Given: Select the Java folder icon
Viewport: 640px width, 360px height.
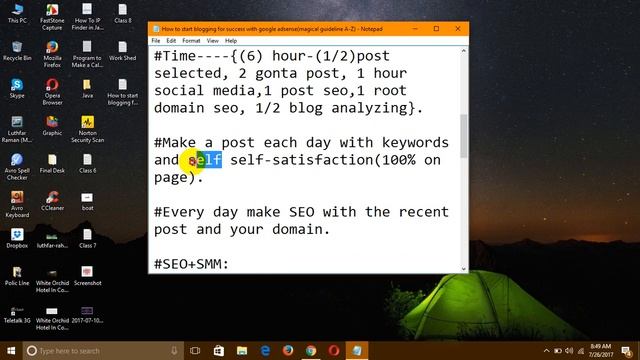Looking at the screenshot, I should [x=87, y=88].
